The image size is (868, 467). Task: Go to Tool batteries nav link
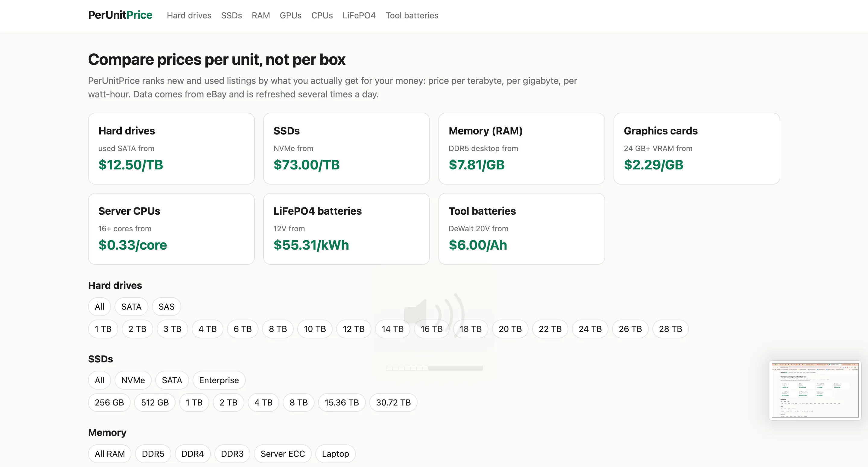coord(412,15)
